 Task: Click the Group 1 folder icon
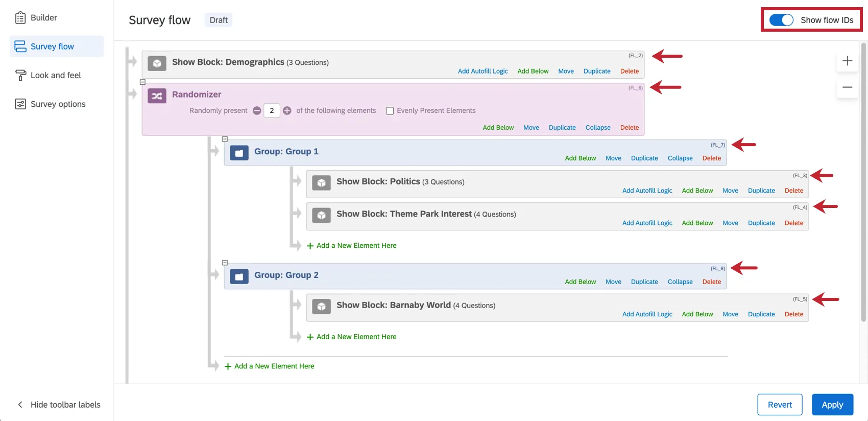[x=239, y=153]
